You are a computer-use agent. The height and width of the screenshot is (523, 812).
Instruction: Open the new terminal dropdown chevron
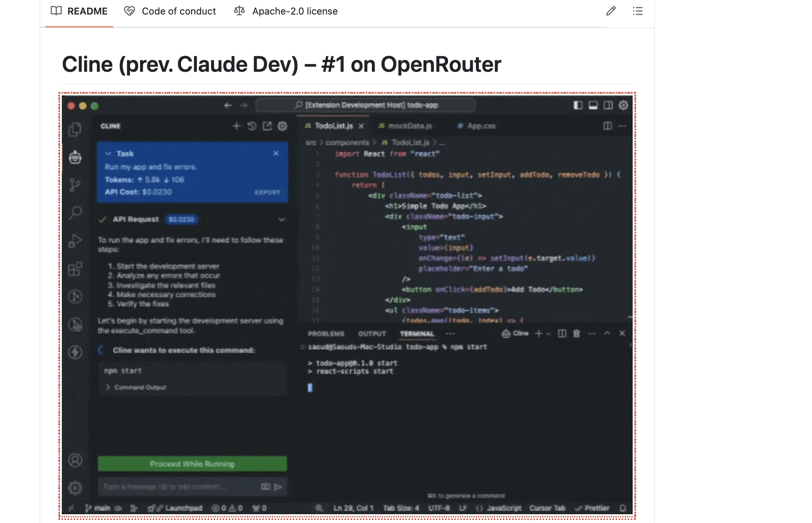coord(548,334)
